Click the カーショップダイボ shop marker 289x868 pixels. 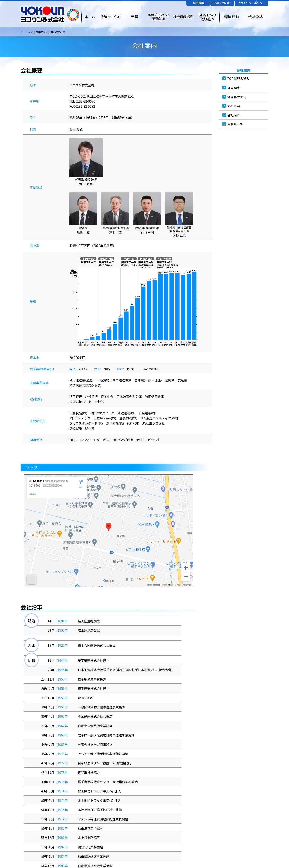pyautogui.click(x=76, y=571)
